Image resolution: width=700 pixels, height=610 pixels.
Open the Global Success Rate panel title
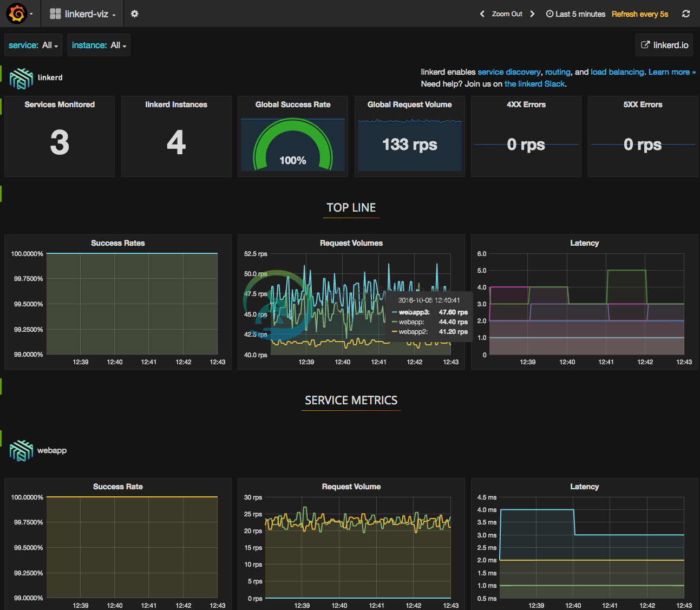[x=293, y=104]
